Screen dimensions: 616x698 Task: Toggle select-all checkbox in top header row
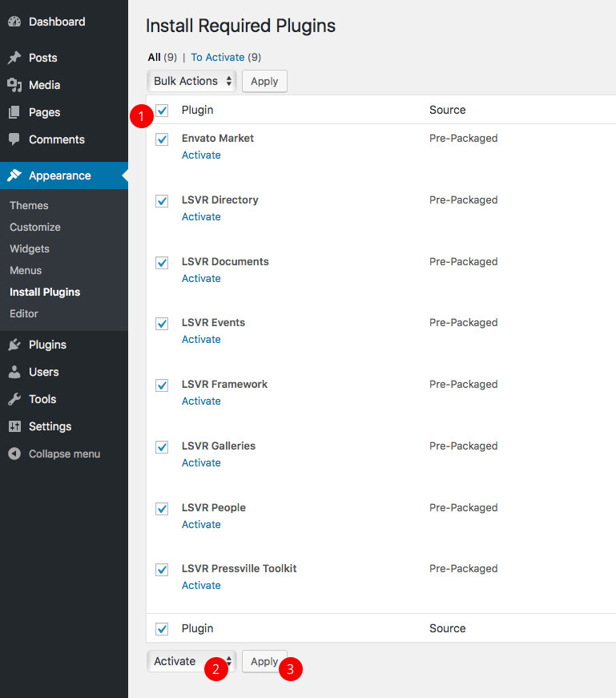click(x=162, y=111)
